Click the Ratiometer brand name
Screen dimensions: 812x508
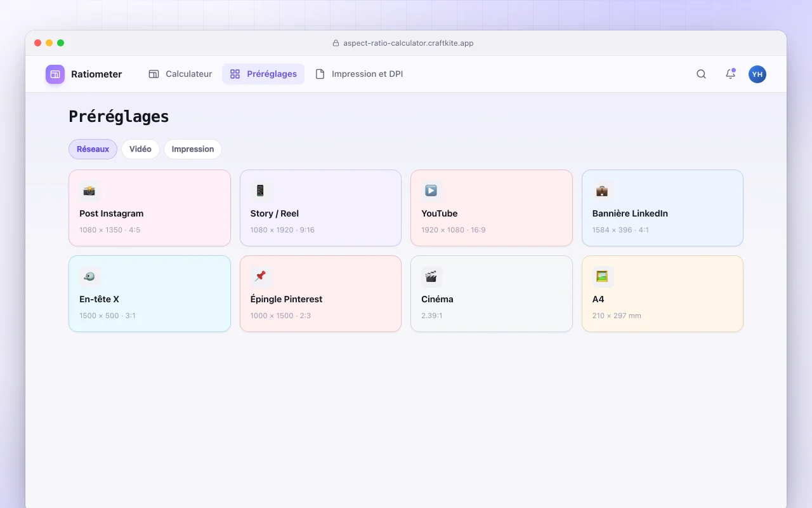click(96, 74)
